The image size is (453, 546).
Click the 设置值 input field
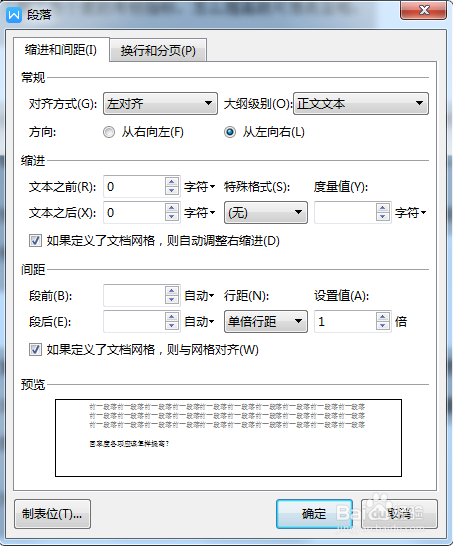345,321
